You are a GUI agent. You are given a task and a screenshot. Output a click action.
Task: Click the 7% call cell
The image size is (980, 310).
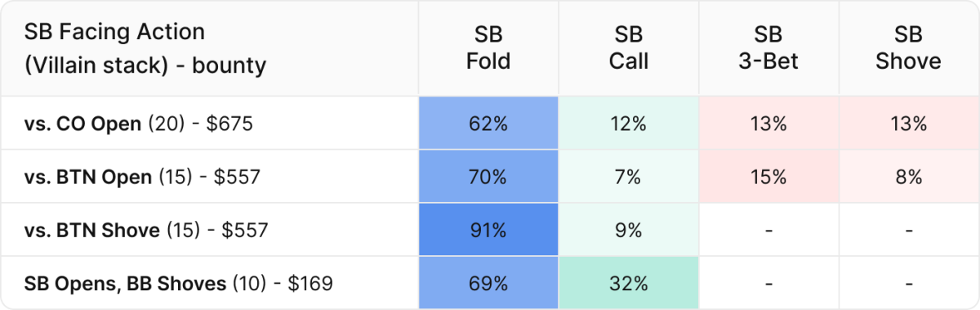coord(629,177)
